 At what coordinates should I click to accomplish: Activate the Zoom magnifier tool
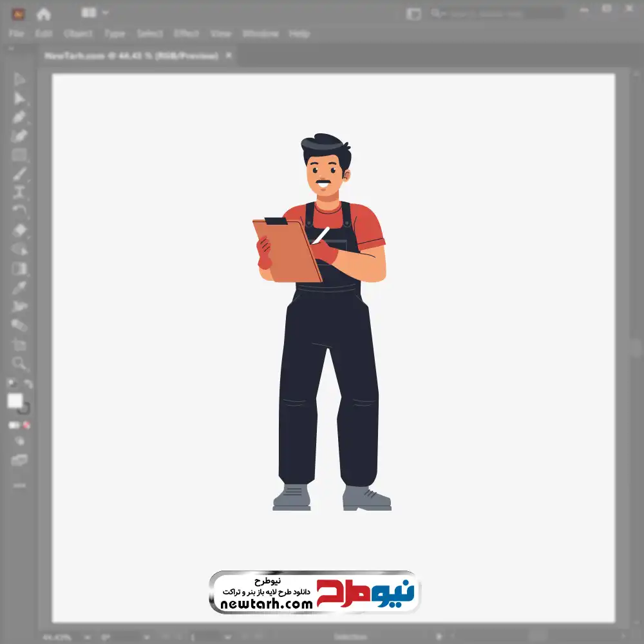(19, 363)
